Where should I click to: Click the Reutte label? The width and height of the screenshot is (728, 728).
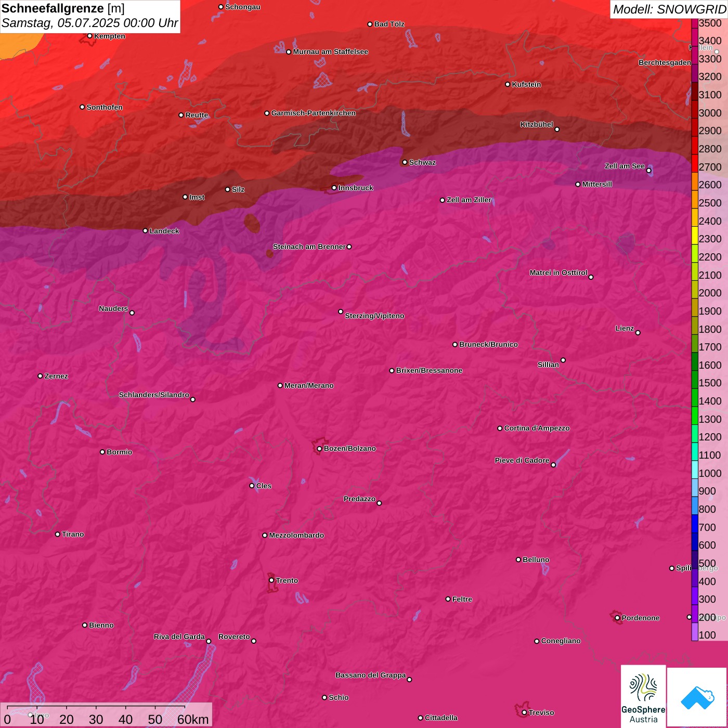(x=197, y=115)
